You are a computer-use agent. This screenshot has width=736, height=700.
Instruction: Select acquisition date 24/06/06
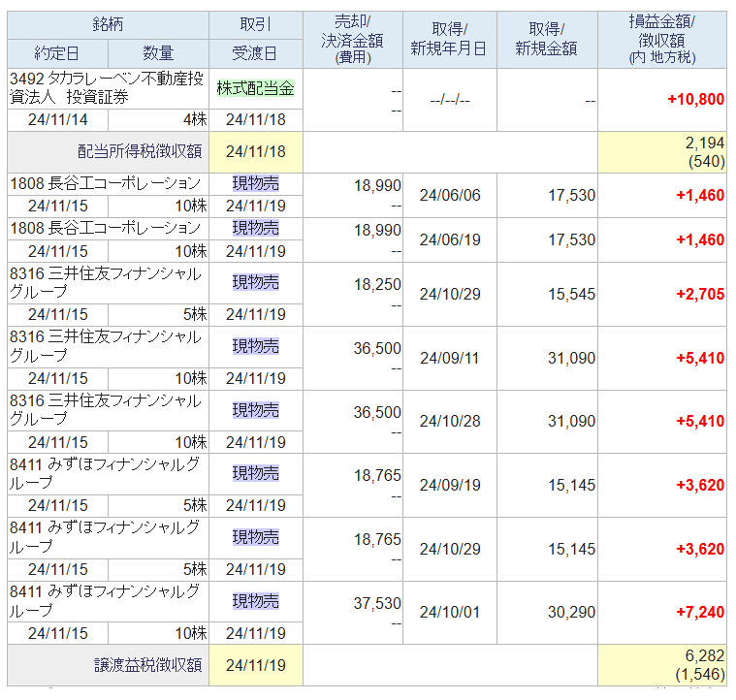click(x=450, y=195)
